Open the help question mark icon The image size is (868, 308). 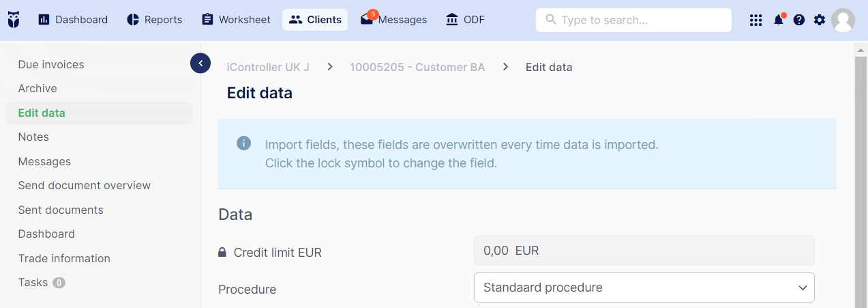799,20
